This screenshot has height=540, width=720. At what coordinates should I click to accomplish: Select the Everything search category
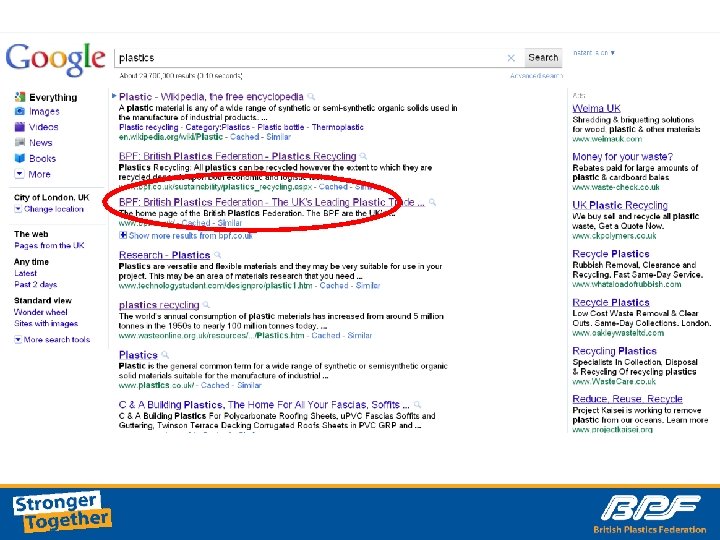coord(53,97)
